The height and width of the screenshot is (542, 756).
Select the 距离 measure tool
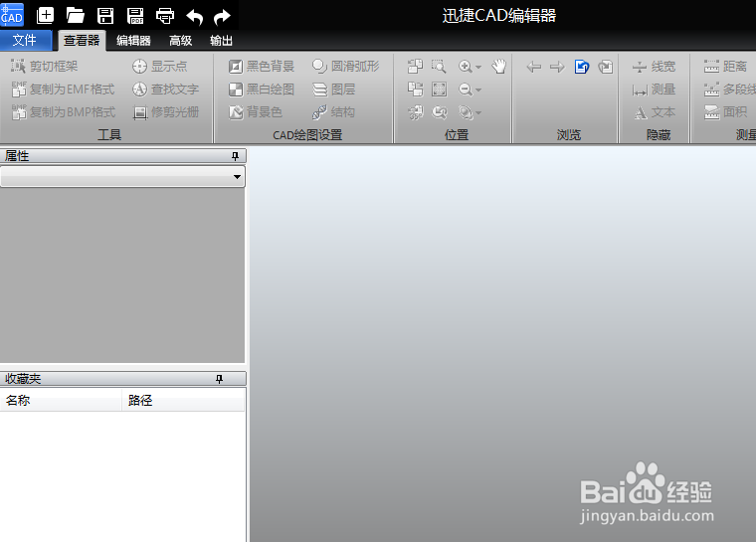point(725,66)
